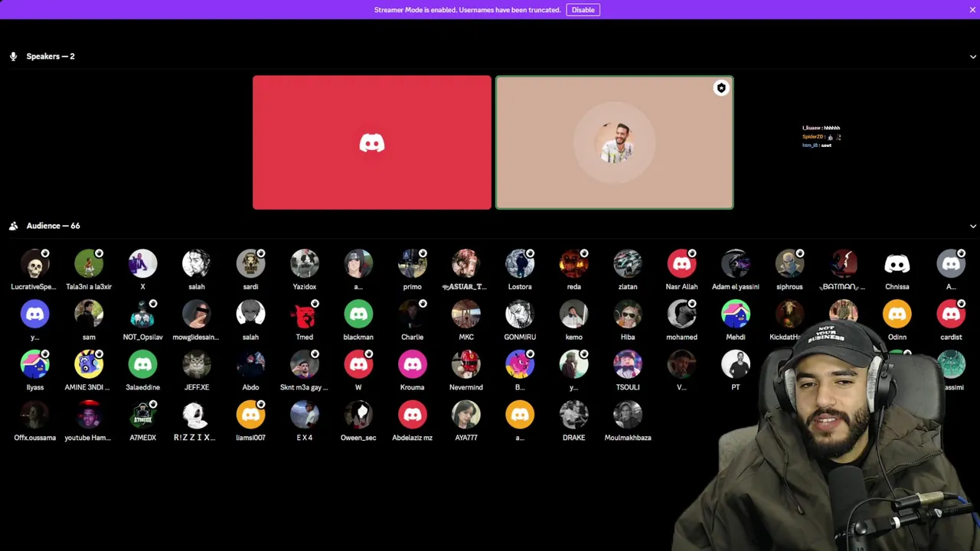The height and width of the screenshot is (551, 980).
Task: Click the microphone icon next to Speakers
Action: pyautogui.click(x=13, y=57)
